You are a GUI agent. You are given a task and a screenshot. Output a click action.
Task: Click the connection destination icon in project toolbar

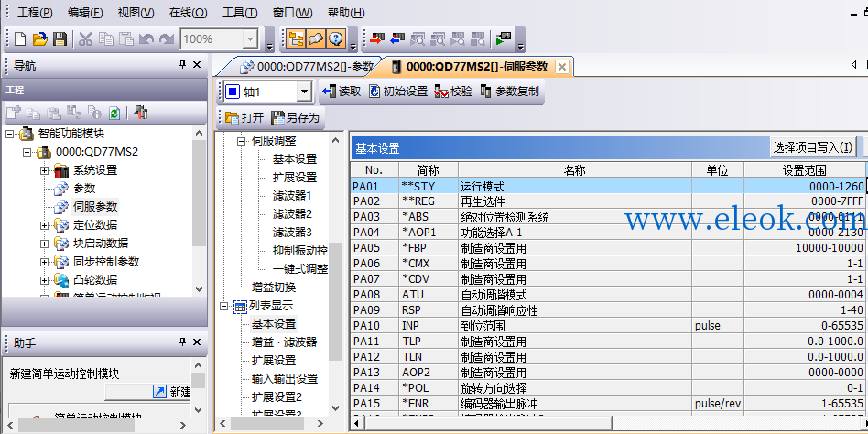click(x=141, y=113)
